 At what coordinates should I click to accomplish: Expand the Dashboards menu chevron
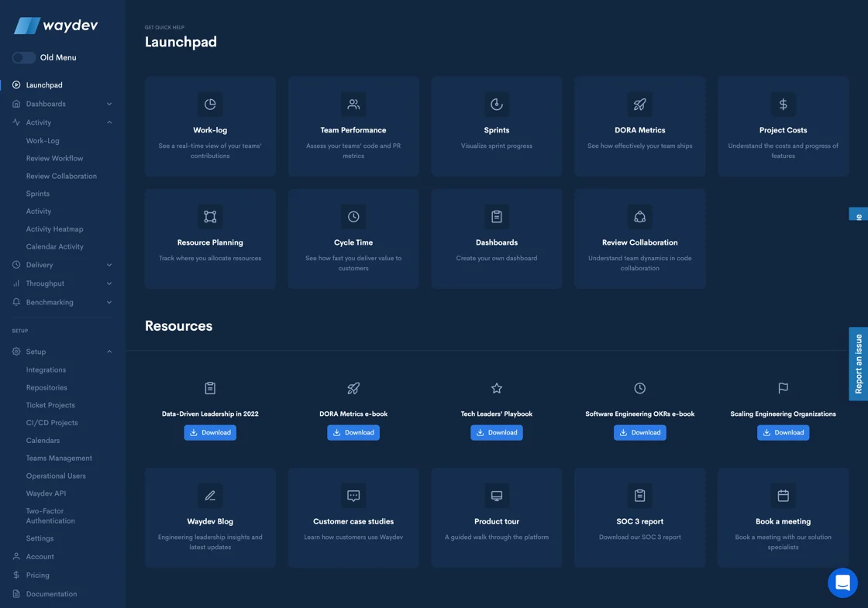(109, 104)
